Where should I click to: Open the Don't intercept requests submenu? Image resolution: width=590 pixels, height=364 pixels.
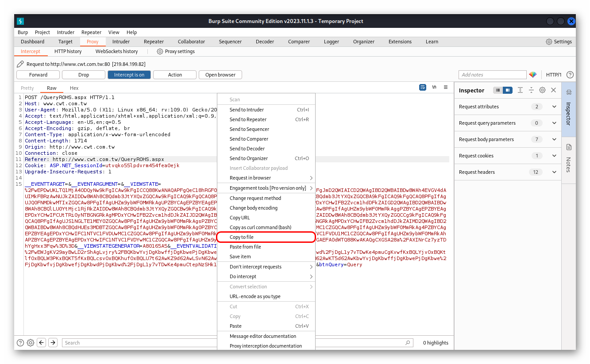tap(266, 267)
